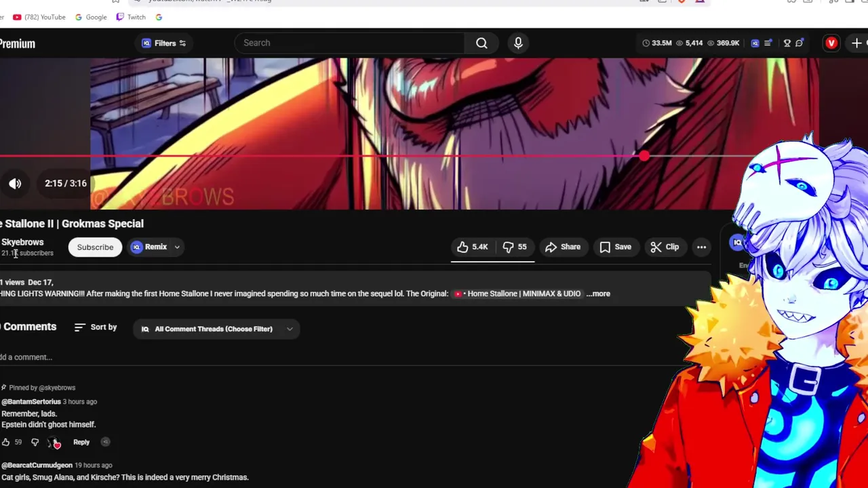Click the plus Create button
The height and width of the screenshot is (488, 868).
[x=856, y=43]
